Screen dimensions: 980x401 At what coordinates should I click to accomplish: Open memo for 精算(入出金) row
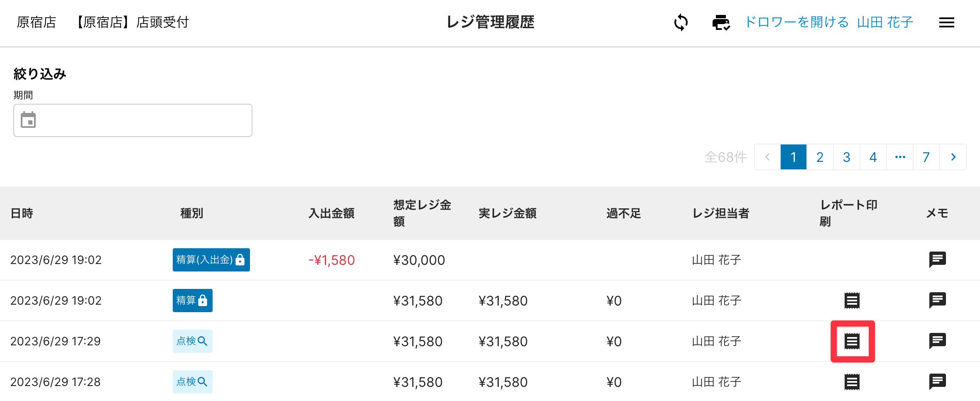[x=937, y=260]
